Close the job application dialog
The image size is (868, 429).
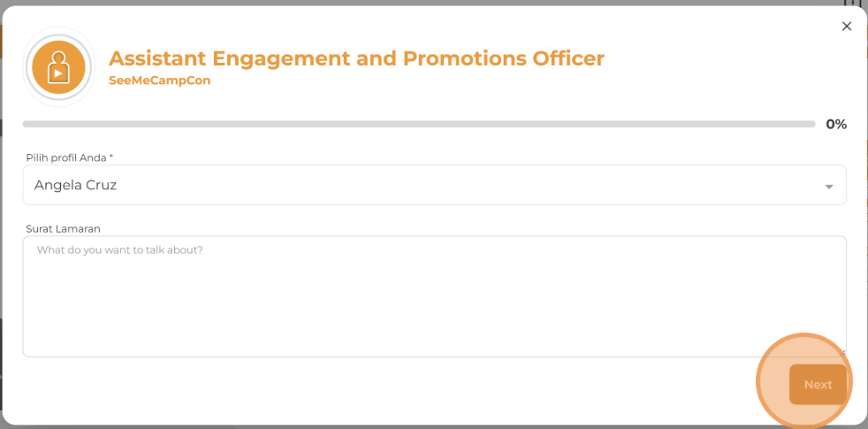[x=847, y=27]
